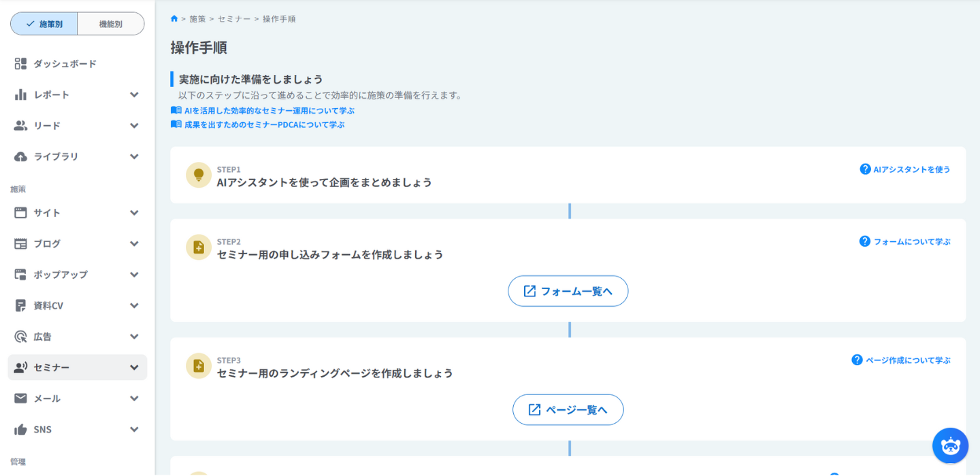Click help icon beside AIアシスタントを使う
Image resolution: width=980 pixels, height=476 pixels.
pos(865,169)
